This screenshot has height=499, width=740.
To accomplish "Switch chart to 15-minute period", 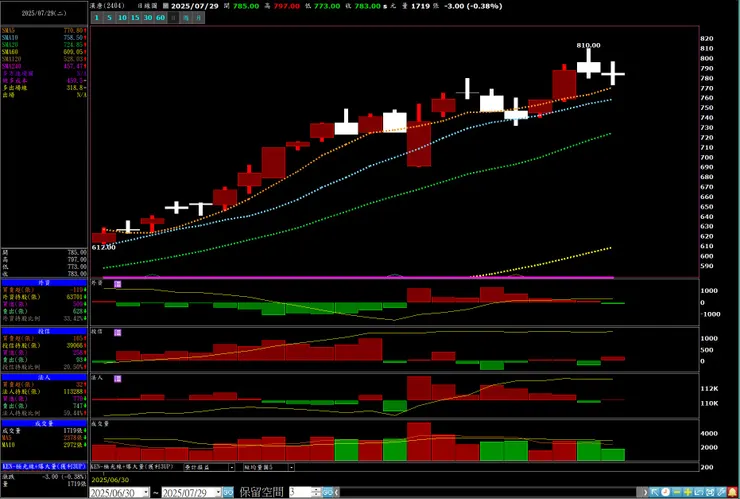I will 135,18.
